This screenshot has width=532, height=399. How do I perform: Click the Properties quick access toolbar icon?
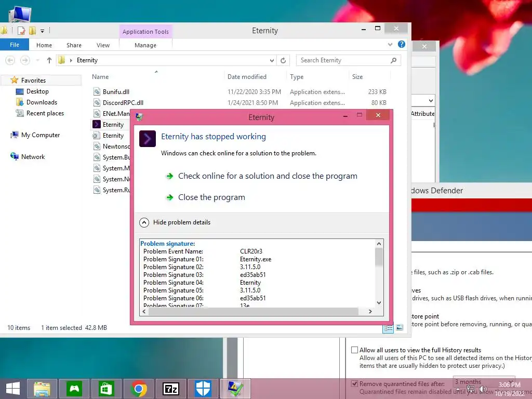(21, 31)
